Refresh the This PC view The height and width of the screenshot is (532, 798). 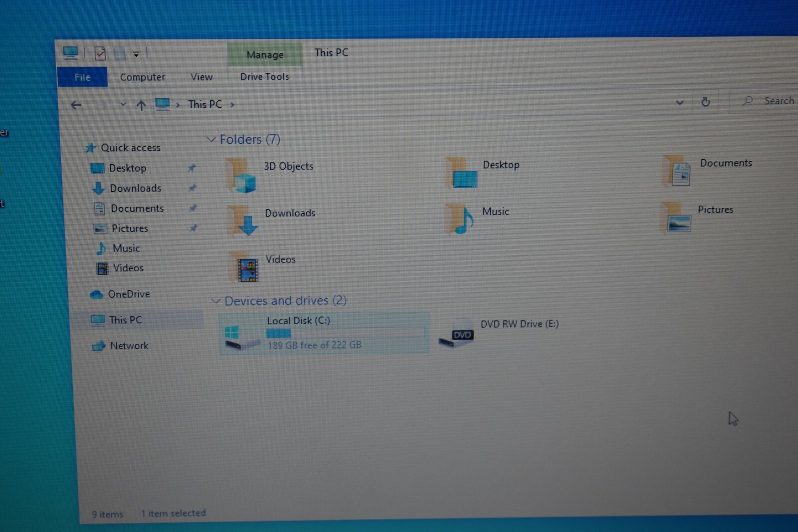point(705,102)
